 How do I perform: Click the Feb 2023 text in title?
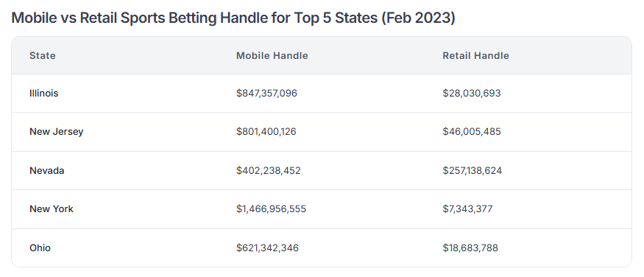tap(419, 18)
